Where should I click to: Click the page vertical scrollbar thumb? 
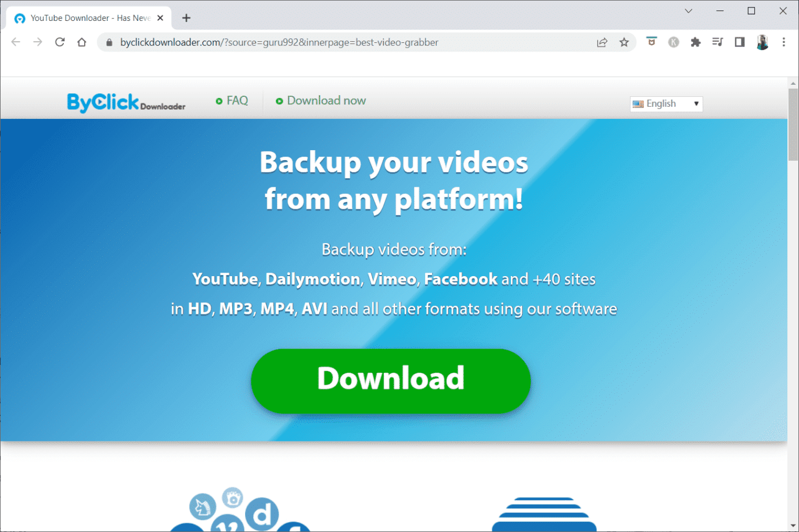793,125
